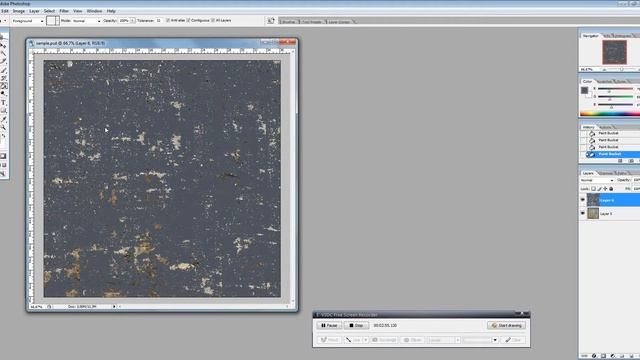Click the Tolerance input field
The width and height of the screenshot is (640, 360).
point(159,20)
